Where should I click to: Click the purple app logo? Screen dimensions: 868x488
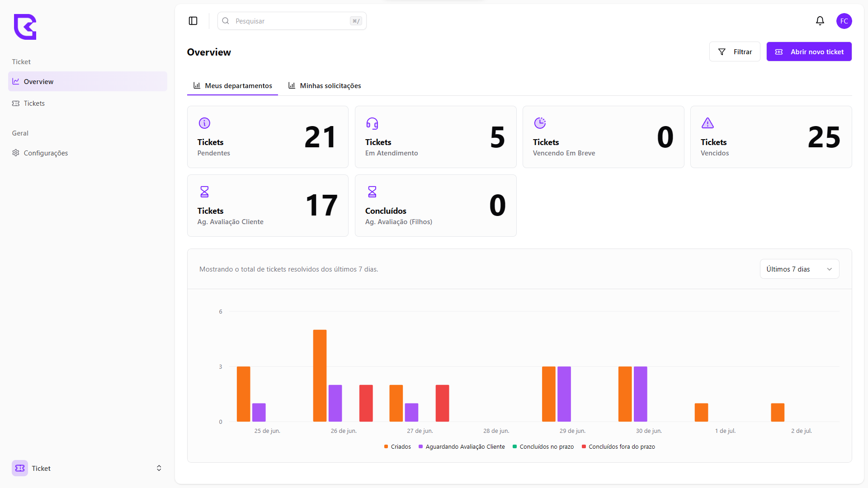(x=25, y=27)
